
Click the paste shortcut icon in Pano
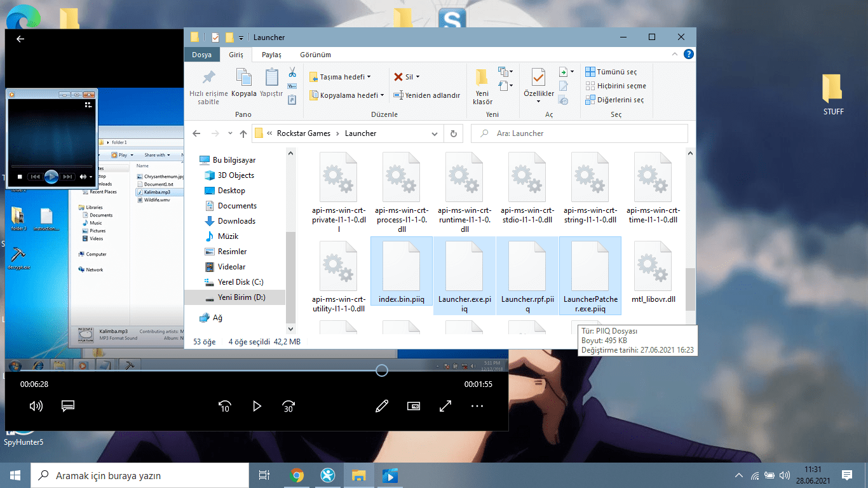click(292, 100)
